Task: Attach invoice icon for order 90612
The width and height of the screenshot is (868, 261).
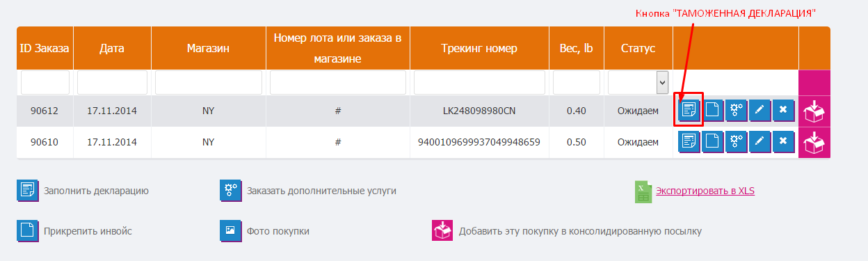Action: pyautogui.click(x=712, y=110)
